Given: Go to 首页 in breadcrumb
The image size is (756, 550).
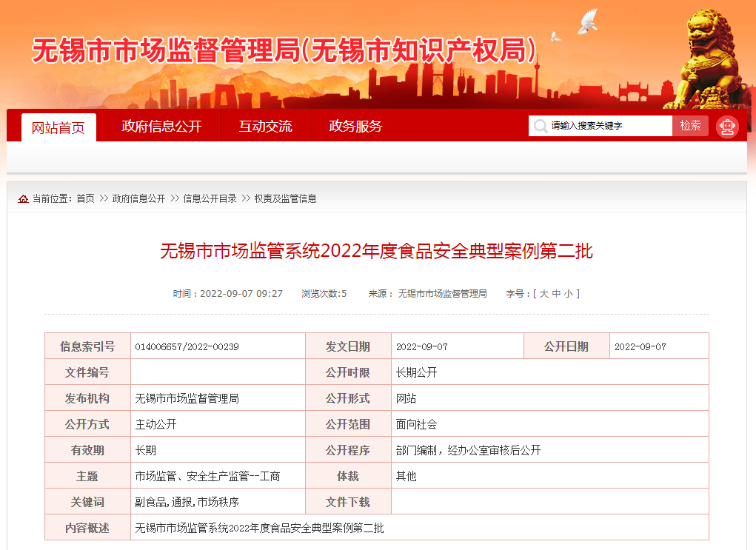Looking at the screenshot, I should [x=85, y=198].
